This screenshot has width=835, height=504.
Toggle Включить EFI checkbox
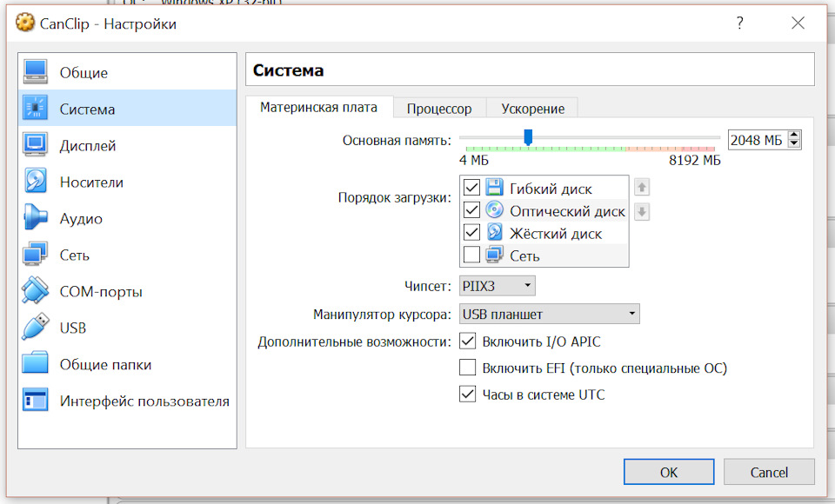click(468, 368)
